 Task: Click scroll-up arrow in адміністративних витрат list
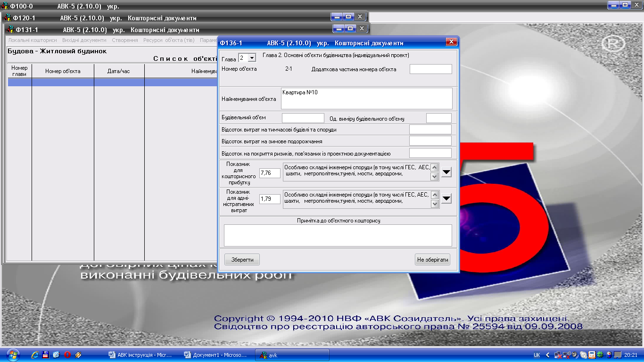pos(435,194)
